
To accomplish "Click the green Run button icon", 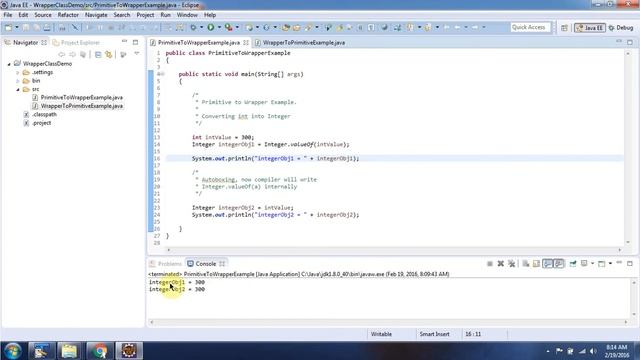I will pyautogui.click(x=211, y=27).
